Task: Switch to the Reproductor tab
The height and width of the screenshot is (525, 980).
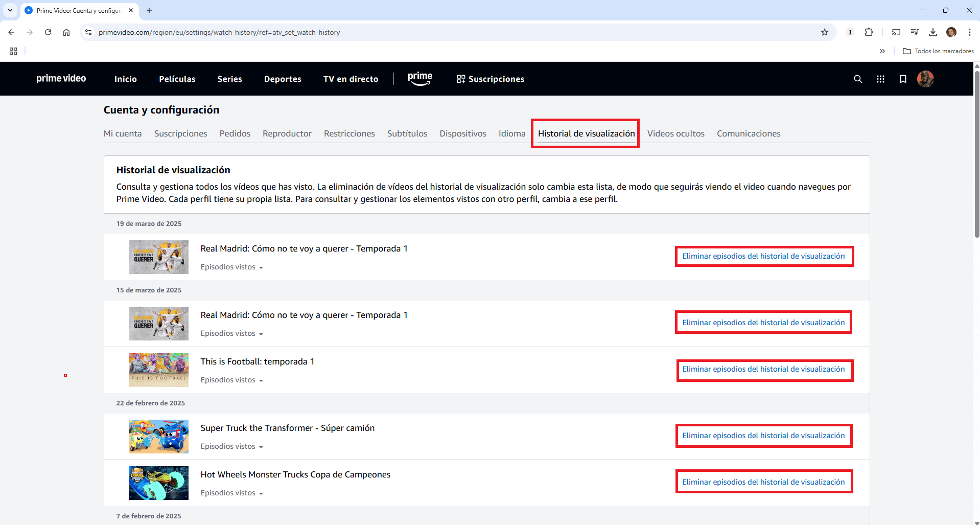Action: coord(287,133)
